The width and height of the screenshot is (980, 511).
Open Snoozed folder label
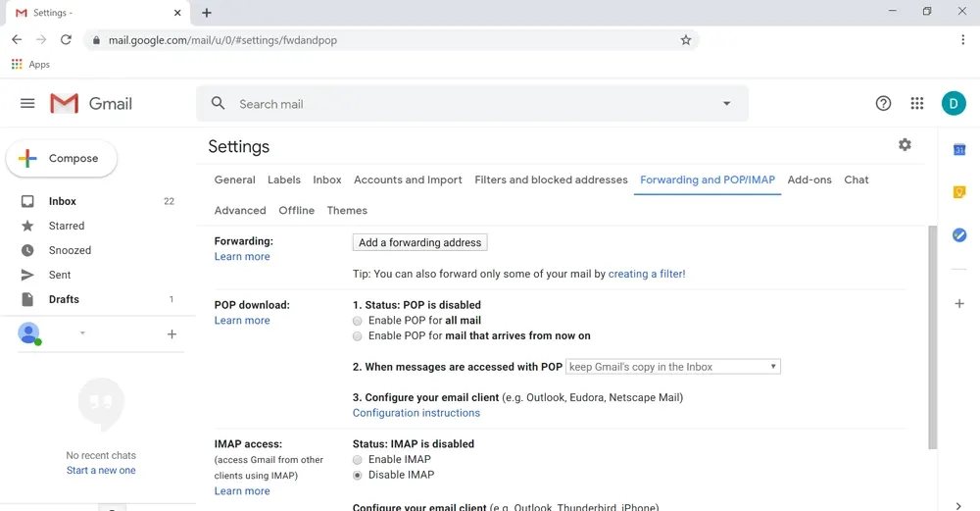click(x=70, y=250)
